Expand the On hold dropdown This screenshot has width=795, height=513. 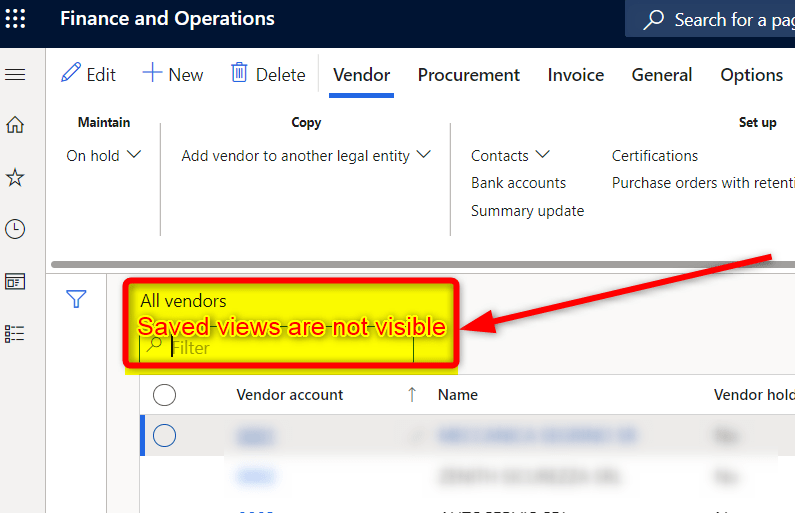(104, 156)
